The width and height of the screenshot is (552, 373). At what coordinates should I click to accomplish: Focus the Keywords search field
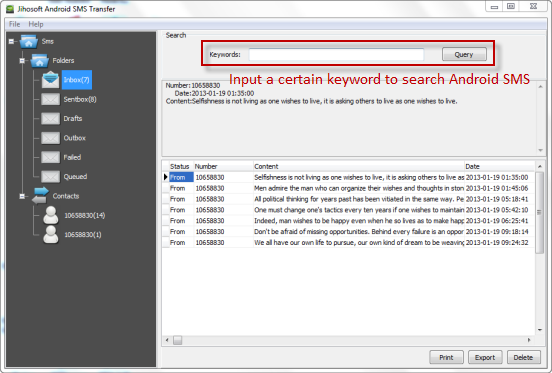click(x=336, y=55)
